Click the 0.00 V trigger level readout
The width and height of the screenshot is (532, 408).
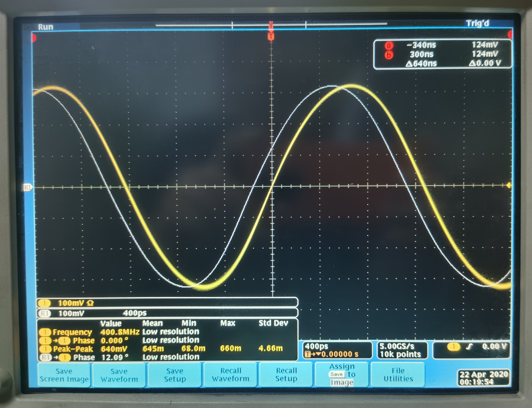point(494,346)
